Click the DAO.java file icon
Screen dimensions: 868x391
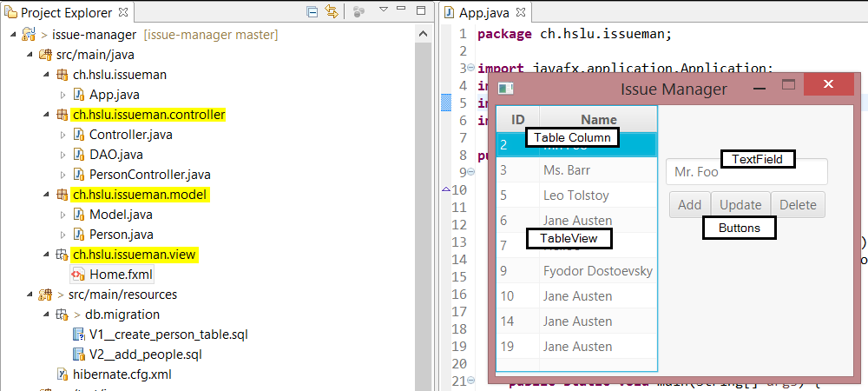coord(79,155)
